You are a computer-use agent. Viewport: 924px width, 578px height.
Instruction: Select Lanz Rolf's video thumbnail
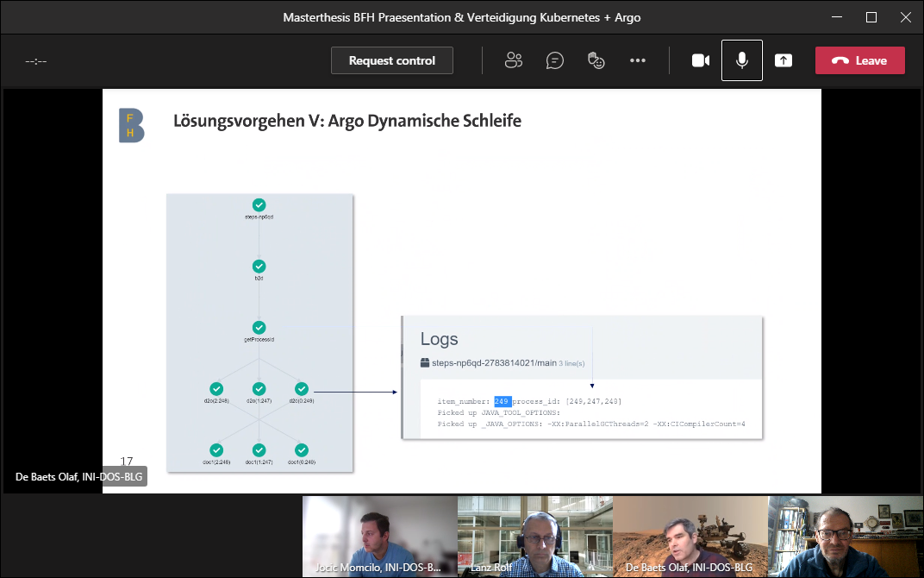pyautogui.click(x=534, y=536)
